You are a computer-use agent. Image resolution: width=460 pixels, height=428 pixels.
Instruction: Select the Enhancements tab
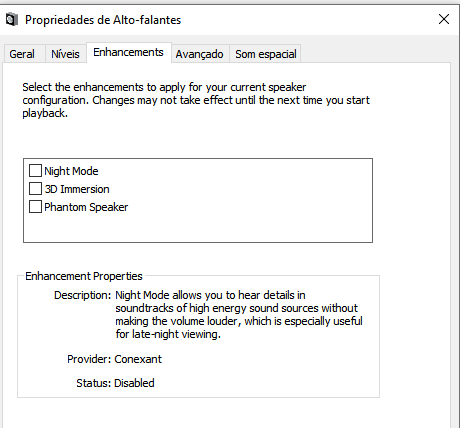pyautogui.click(x=128, y=52)
